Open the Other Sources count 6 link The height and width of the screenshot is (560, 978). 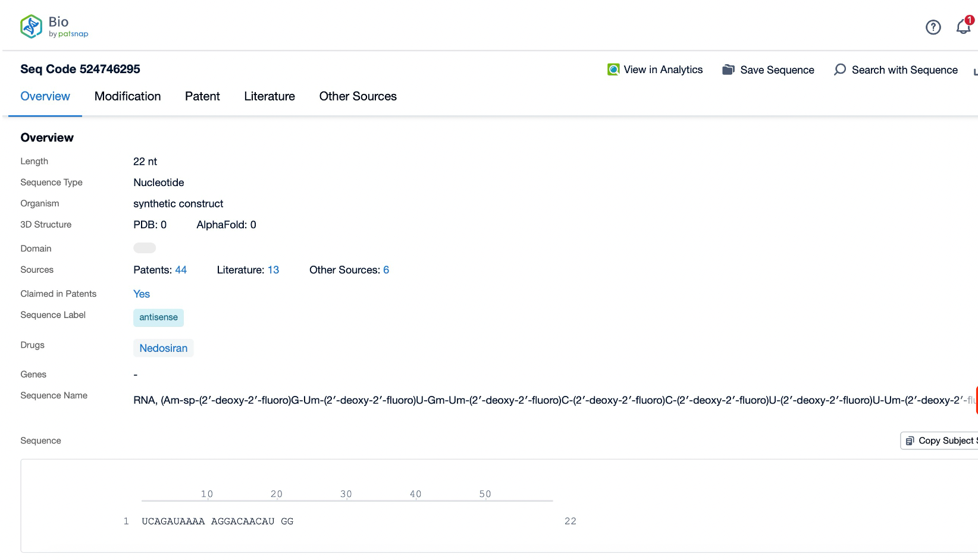point(386,270)
